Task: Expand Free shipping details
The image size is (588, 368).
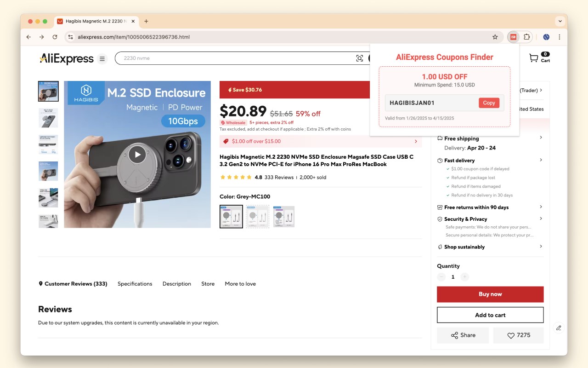Action: tap(541, 138)
